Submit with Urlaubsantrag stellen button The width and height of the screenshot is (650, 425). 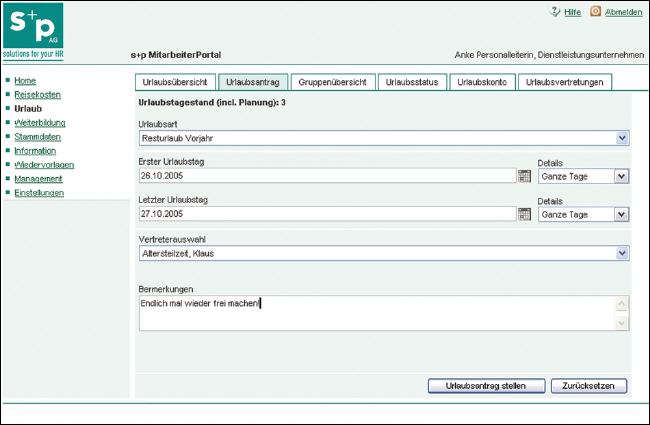pos(486,385)
